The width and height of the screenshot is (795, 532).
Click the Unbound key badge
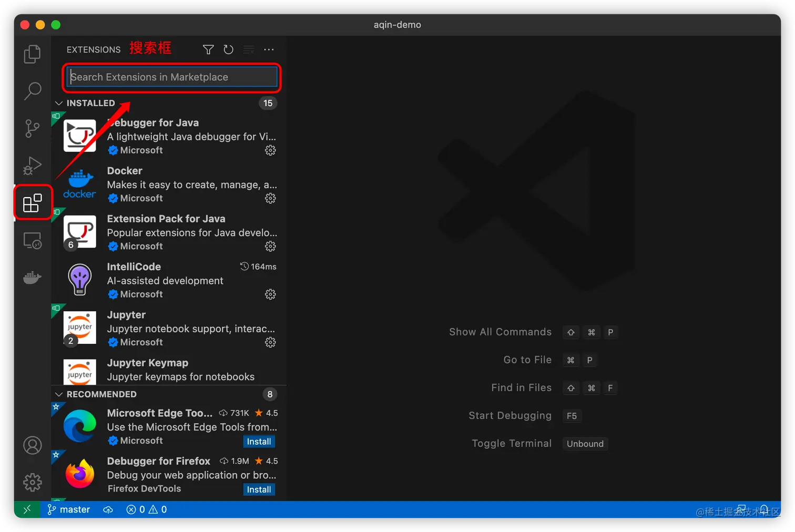585,444
